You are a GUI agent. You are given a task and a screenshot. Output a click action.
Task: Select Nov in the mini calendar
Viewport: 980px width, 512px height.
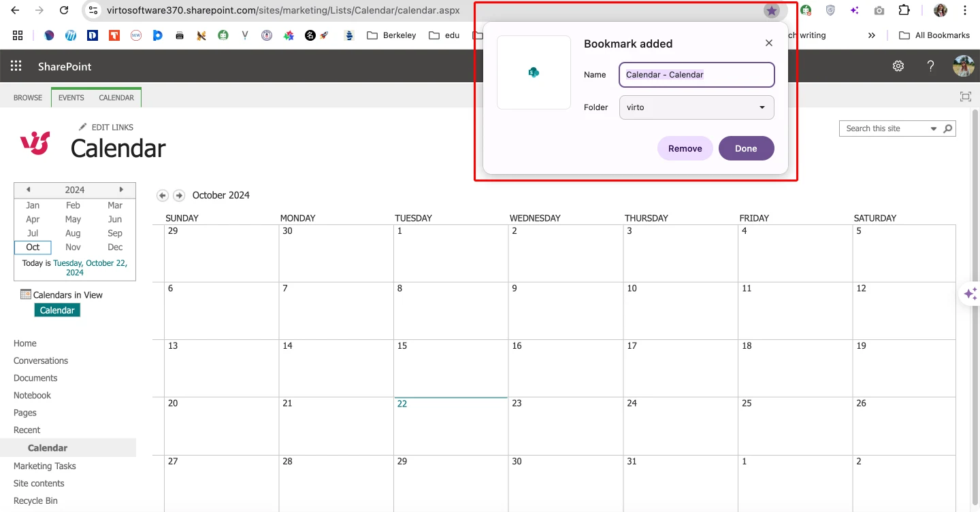(x=73, y=247)
